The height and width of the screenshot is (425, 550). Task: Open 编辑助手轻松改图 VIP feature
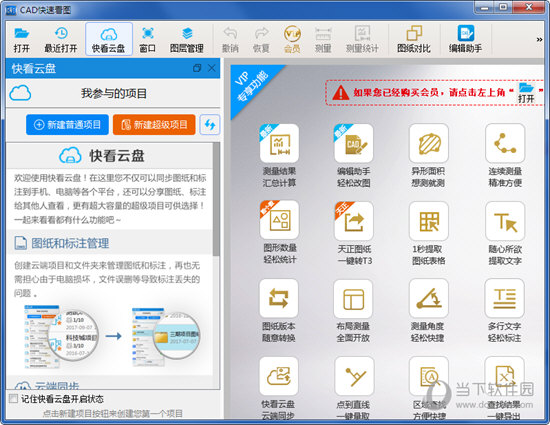pyautogui.click(x=354, y=156)
